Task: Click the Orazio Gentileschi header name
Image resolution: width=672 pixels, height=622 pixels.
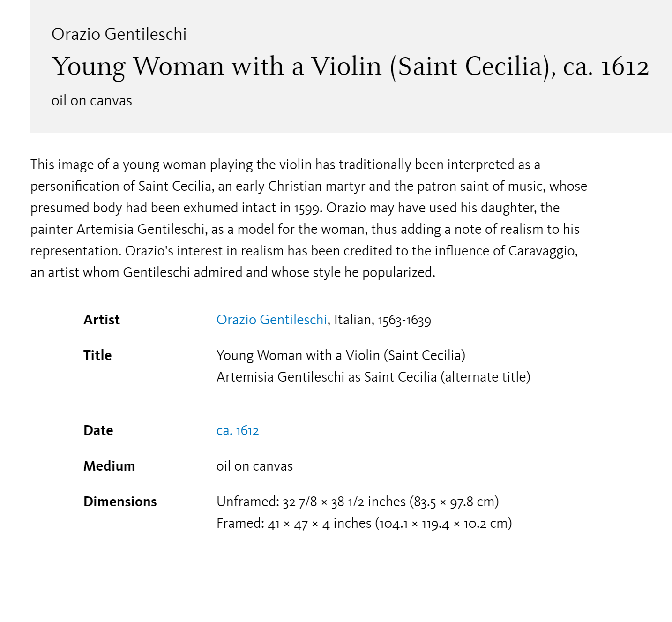Action: pyautogui.click(x=119, y=34)
